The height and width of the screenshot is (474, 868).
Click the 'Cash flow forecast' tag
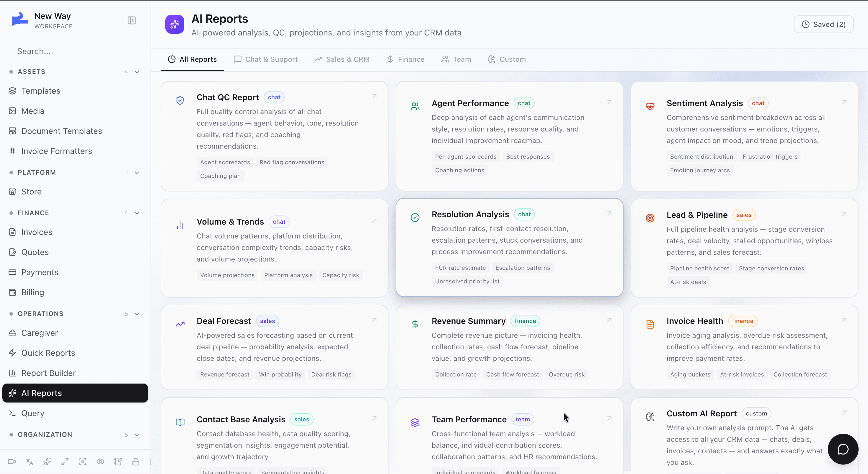pyautogui.click(x=513, y=374)
